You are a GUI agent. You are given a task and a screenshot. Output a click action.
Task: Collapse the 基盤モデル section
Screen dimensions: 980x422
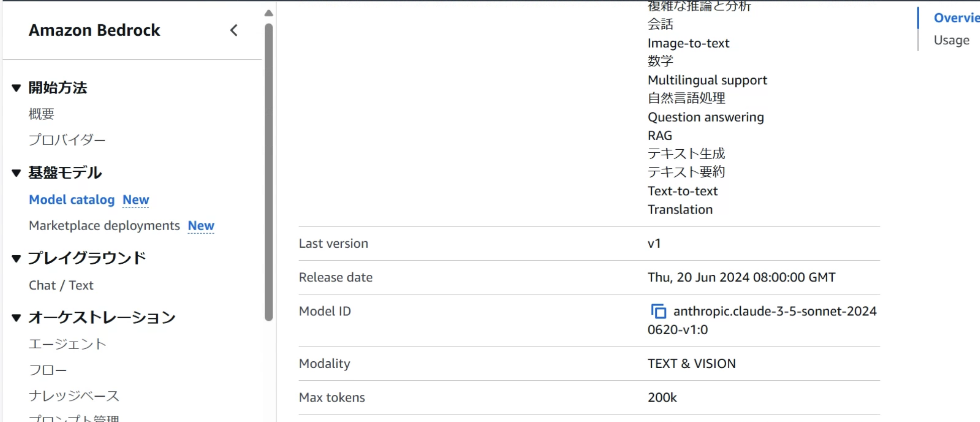pyautogui.click(x=16, y=172)
